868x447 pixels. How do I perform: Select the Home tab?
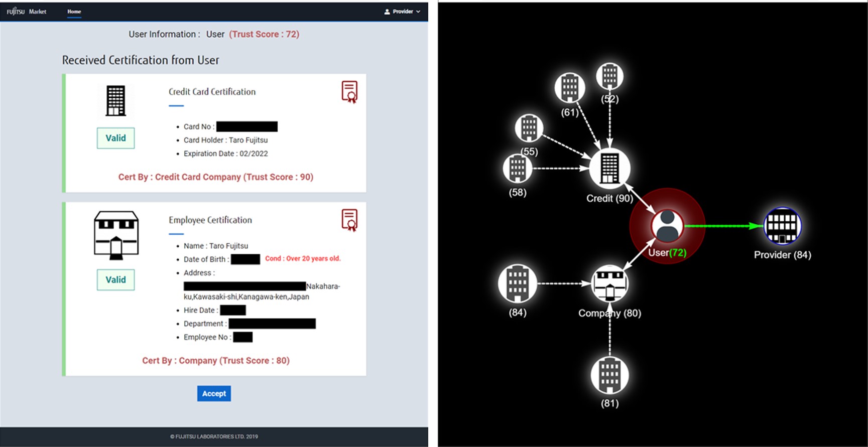74,12
